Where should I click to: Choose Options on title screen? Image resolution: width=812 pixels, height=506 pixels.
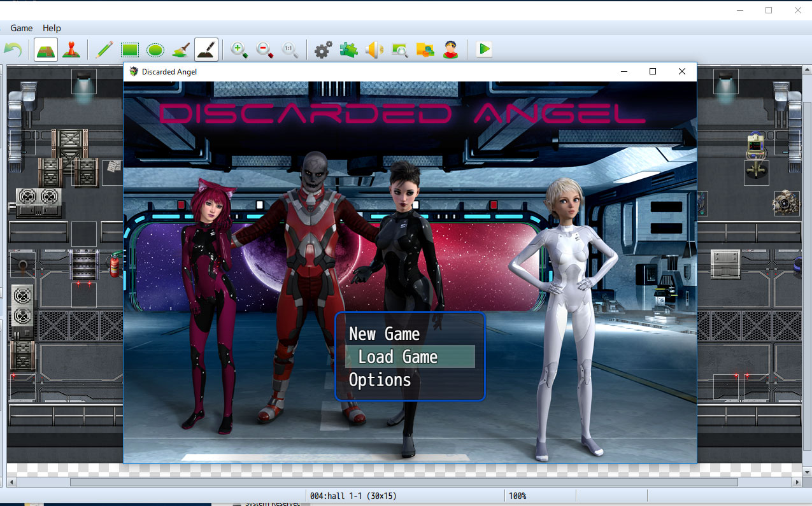pyautogui.click(x=380, y=380)
